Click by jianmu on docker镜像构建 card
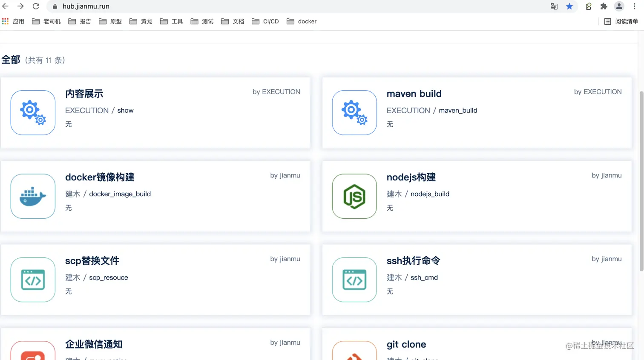Viewport: 644px width, 360px height. pyautogui.click(x=285, y=175)
